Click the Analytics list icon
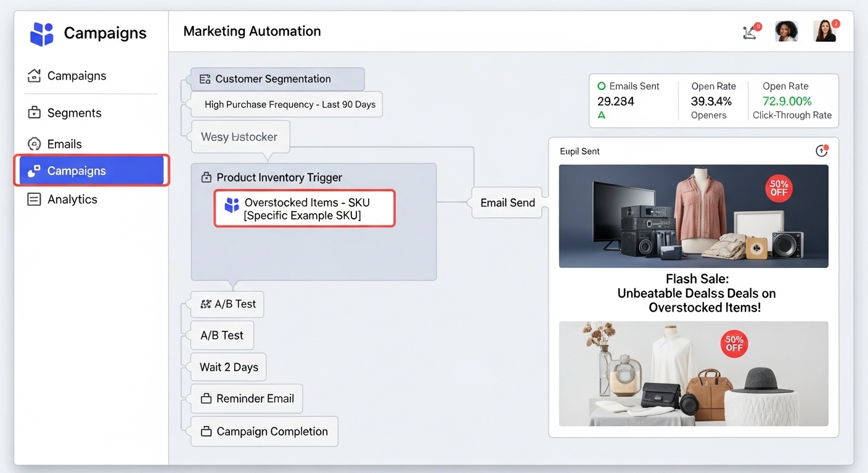Image resolution: width=868 pixels, height=473 pixels. click(35, 199)
